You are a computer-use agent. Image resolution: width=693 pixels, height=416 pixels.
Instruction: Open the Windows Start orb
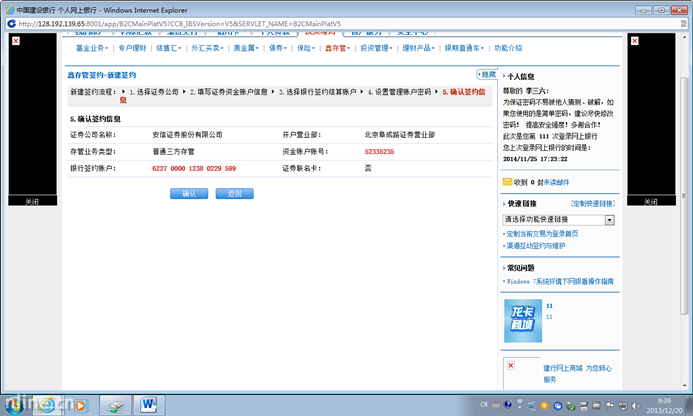coord(13,405)
